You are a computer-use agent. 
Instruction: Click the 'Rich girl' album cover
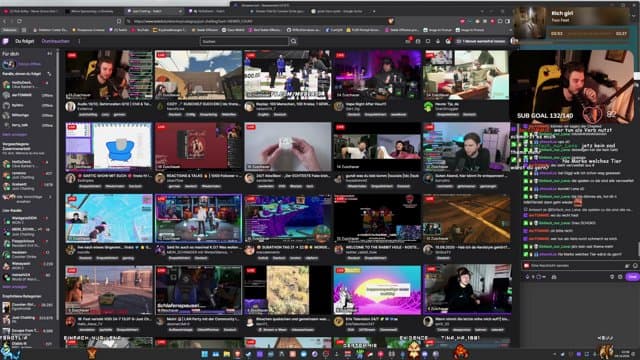click(x=529, y=22)
